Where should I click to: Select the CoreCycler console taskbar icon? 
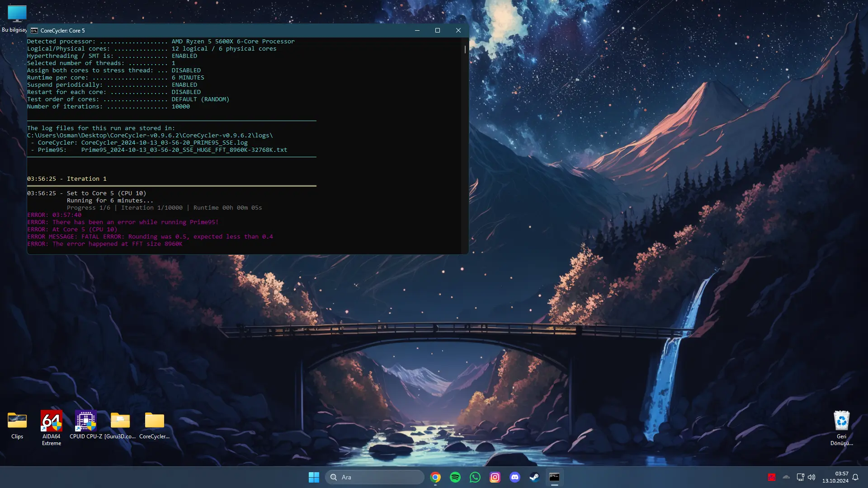555,477
